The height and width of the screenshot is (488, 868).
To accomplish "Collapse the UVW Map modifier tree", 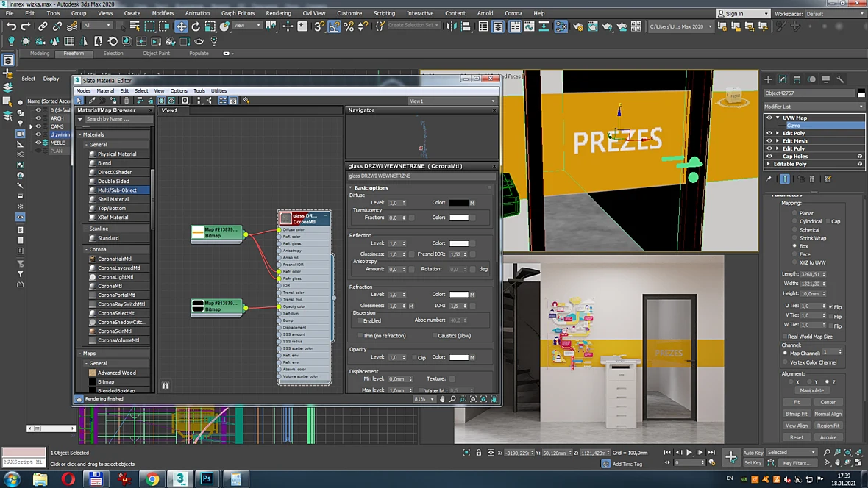I will point(778,118).
